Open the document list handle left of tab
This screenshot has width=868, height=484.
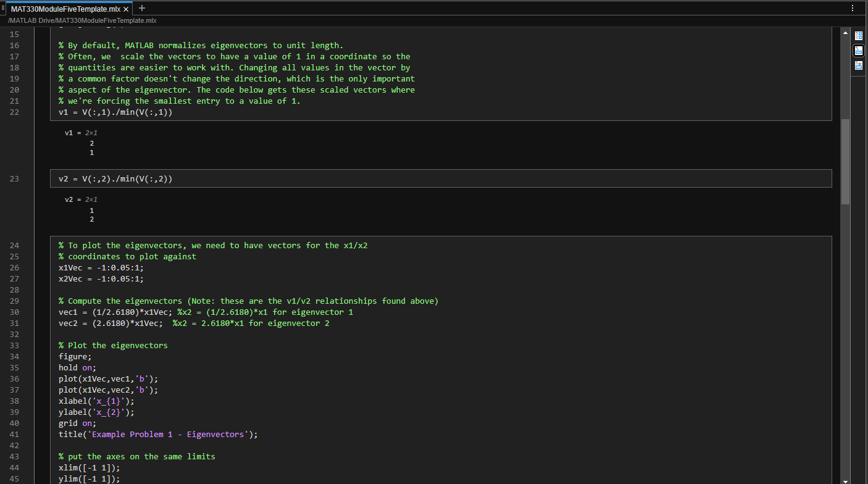click(2, 7)
